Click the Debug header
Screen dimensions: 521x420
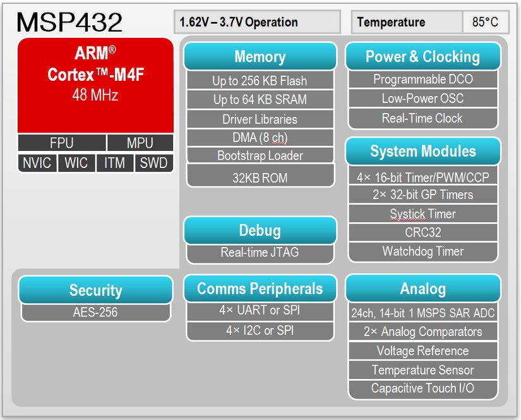[x=260, y=231]
